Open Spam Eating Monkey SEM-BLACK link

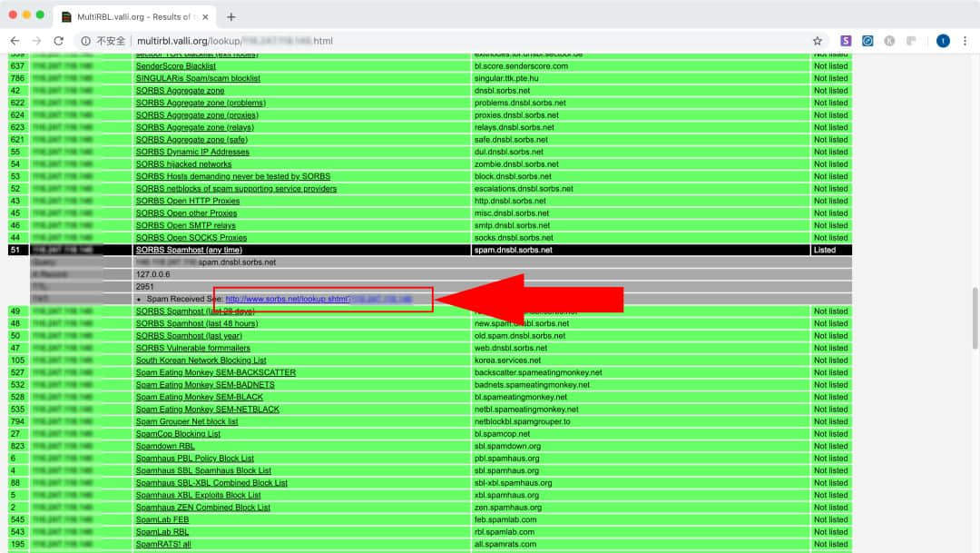click(200, 397)
